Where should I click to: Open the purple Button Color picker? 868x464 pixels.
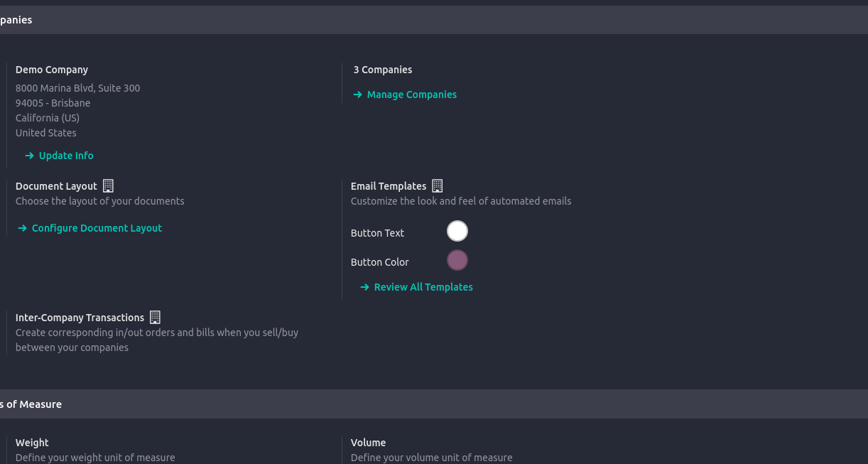[457, 261]
